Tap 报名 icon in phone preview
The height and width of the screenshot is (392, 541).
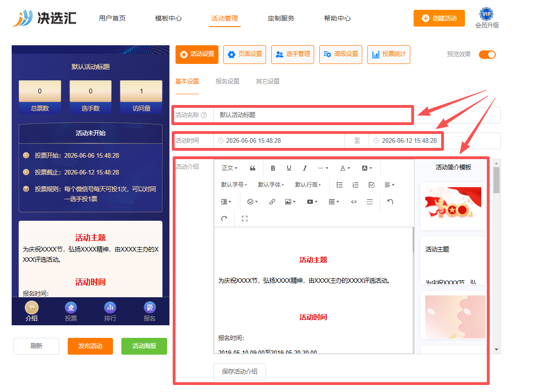pos(149,311)
